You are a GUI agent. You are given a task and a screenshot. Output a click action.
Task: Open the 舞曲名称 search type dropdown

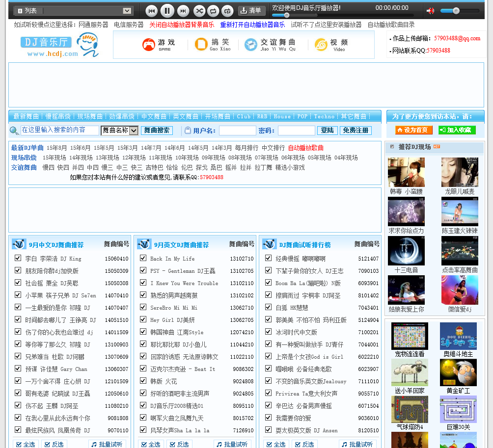(119, 131)
